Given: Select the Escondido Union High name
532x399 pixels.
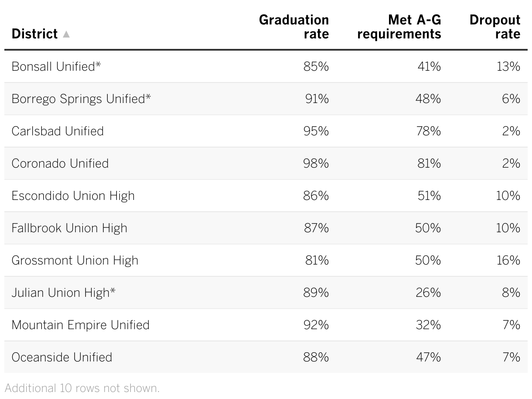Looking at the screenshot, I should 73,196.
